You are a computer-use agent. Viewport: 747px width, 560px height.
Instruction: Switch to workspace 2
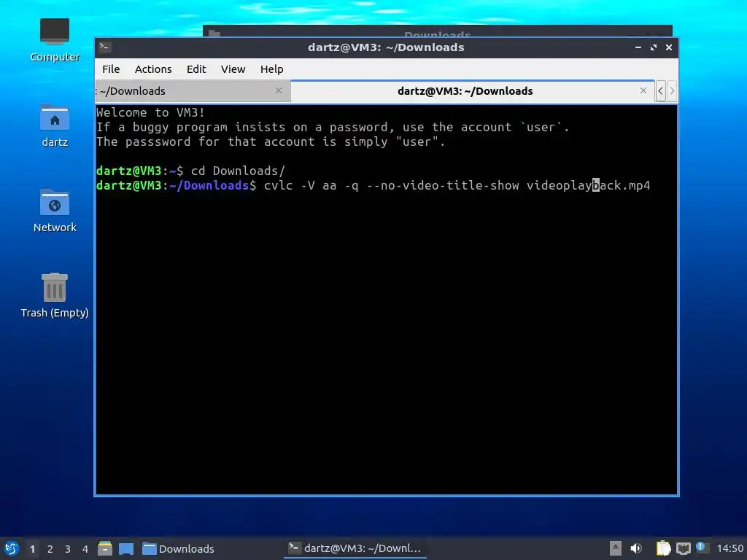pyautogui.click(x=50, y=549)
